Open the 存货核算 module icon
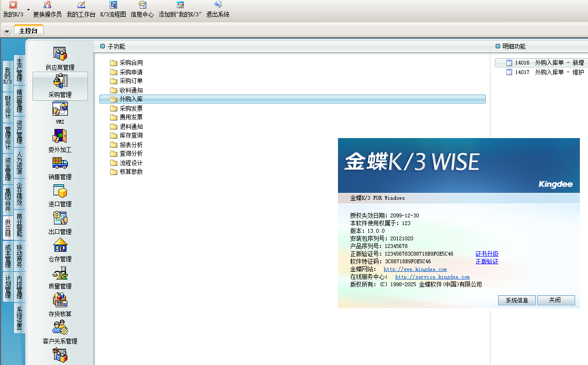 click(x=60, y=305)
